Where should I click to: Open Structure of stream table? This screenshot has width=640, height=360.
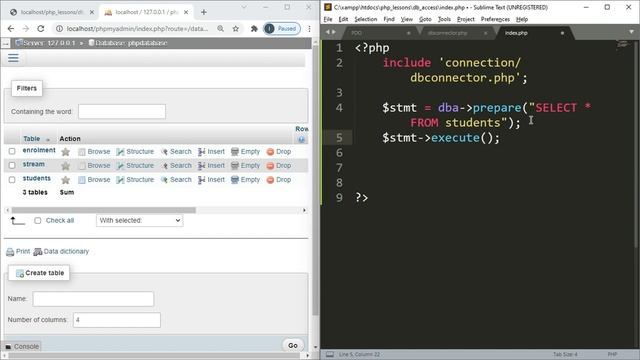(135, 165)
